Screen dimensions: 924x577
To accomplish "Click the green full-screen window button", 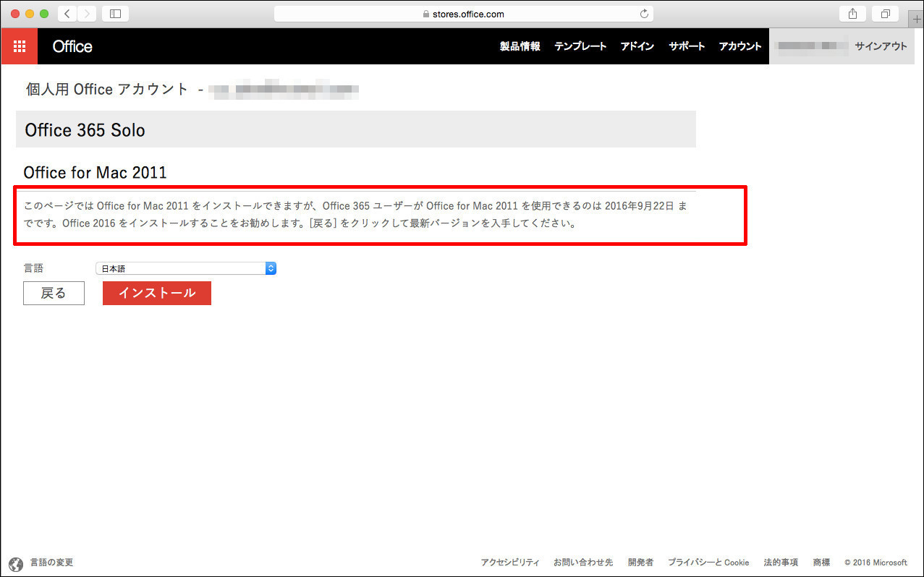I will click(44, 14).
